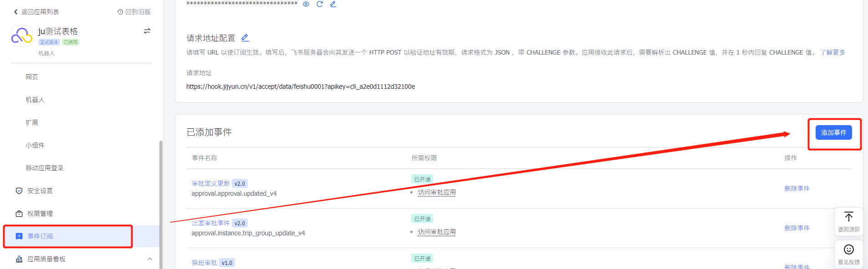Open 审批定义更新 event link
Image resolution: width=868 pixels, height=269 pixels.
211,183
